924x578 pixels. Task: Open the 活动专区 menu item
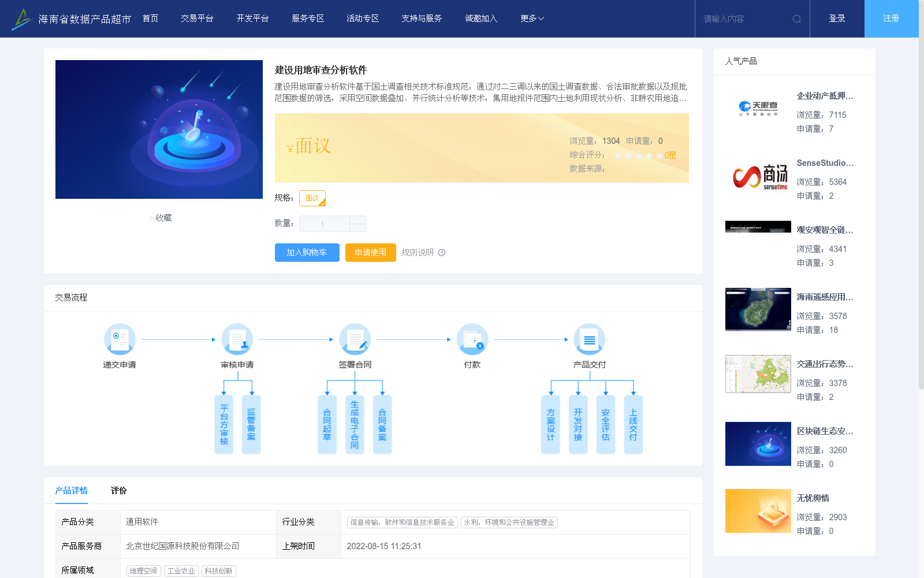[x=363, y=18]
